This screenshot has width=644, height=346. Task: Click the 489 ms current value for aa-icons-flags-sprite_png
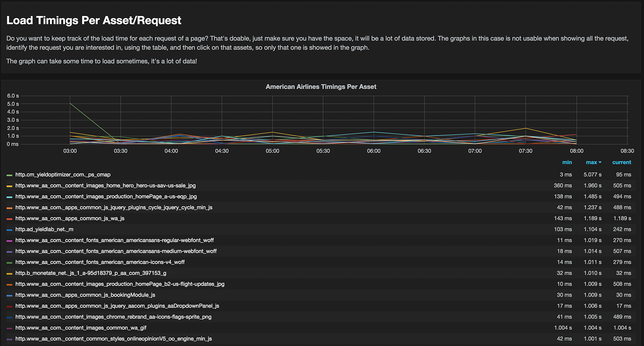pos(621,317)
